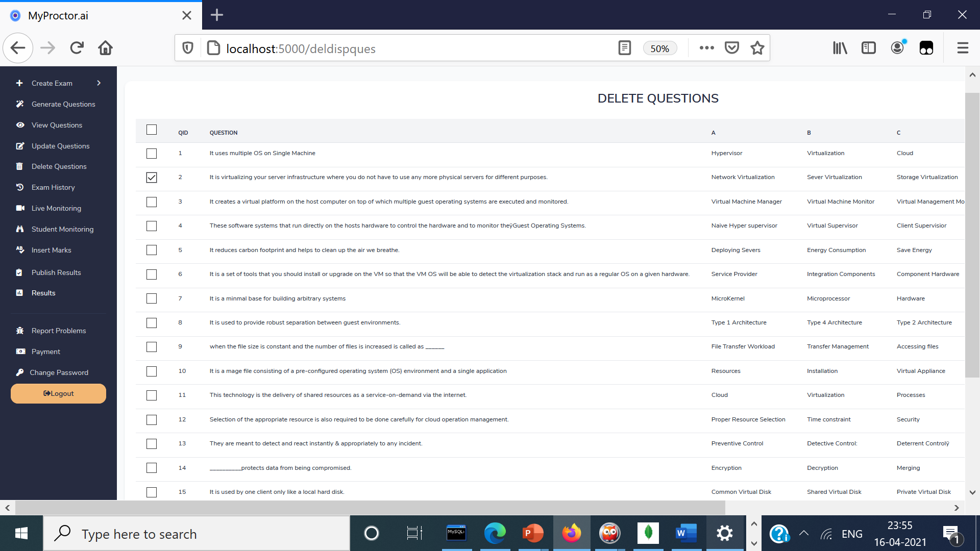Click the scroll right arrow on horizontal scrollbar

pos(957,508)
